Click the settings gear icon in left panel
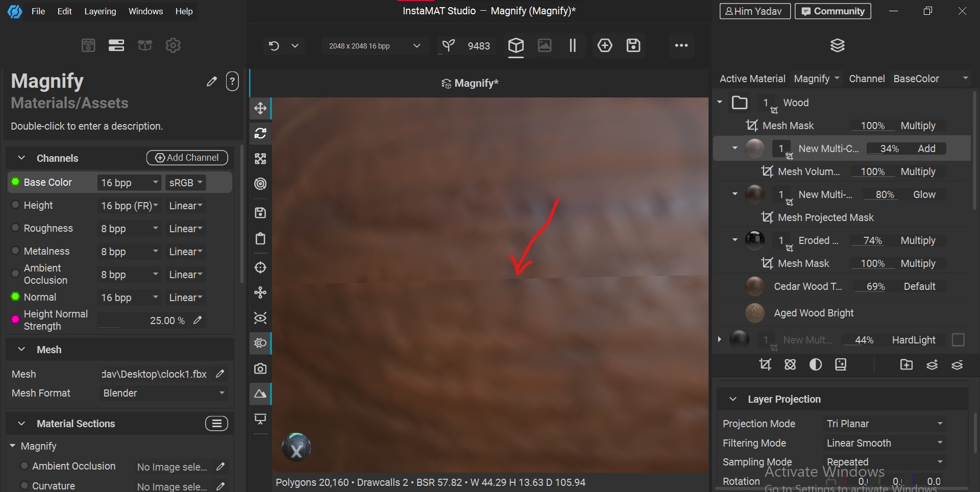Viewport: 980px width, 492px height. pos(173,45)
